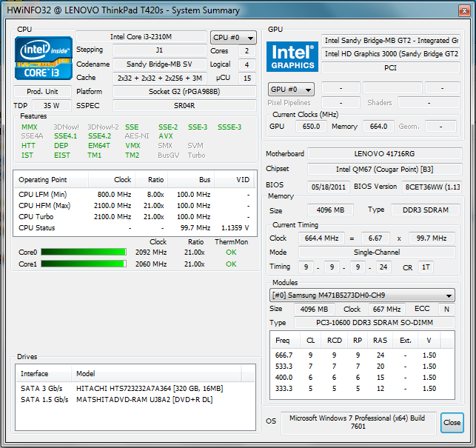Click the AES-NI feature label
Viewport: 476px width, 448px height.
pos(137,136)
